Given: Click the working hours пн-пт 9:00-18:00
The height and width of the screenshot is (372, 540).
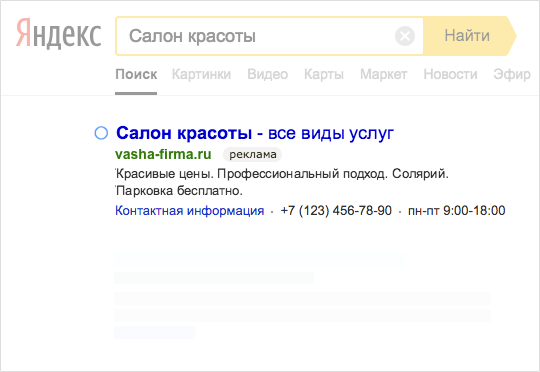Looking at the screenshot, I should (x=457, y=210).
